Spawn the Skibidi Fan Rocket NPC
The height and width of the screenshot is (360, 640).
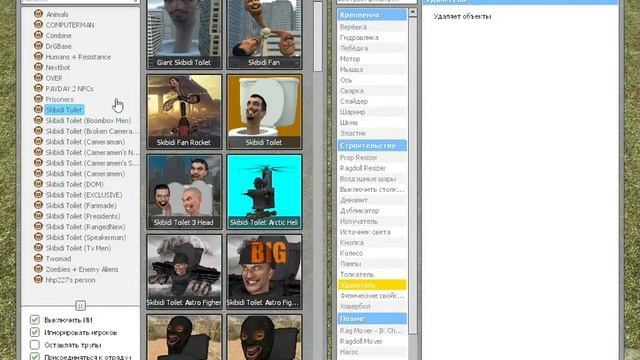184,111
